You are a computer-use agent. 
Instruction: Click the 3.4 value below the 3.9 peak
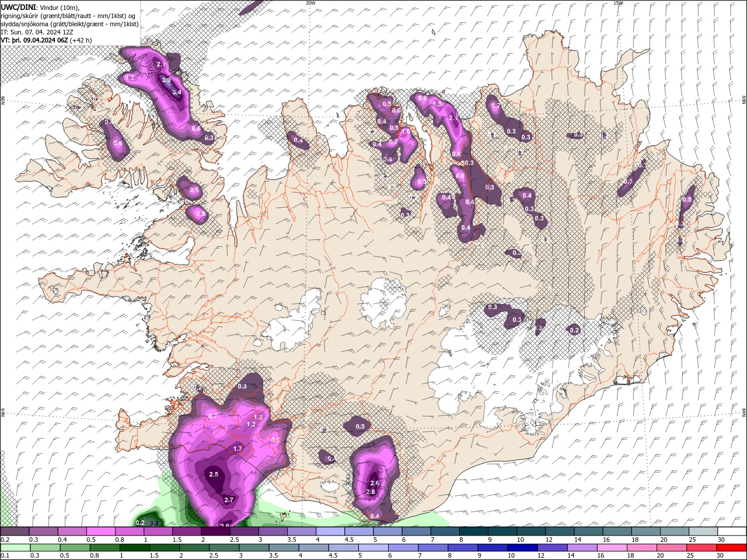(177, 92)
